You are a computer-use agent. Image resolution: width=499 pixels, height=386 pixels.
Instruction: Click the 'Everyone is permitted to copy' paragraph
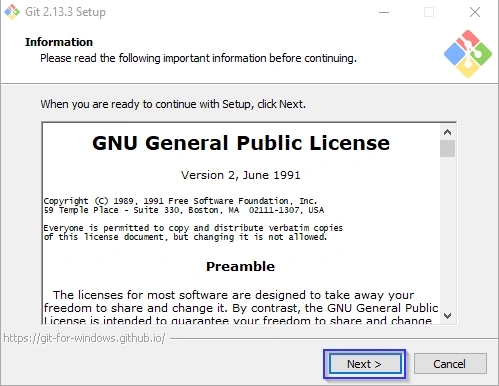point(193,232)
